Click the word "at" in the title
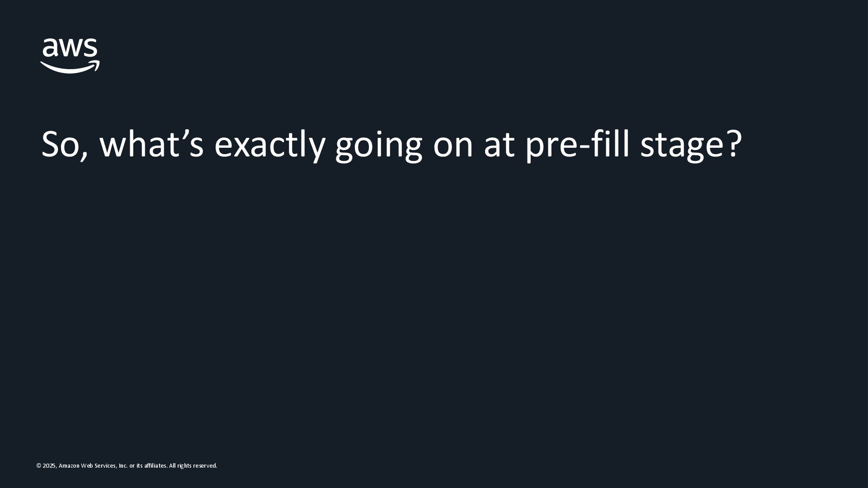 coord(499,145)
